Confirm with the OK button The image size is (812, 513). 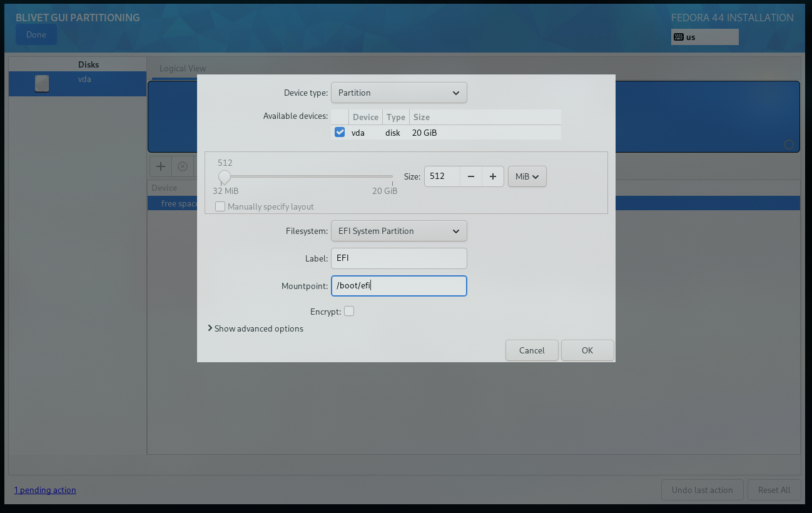[587, 350]
